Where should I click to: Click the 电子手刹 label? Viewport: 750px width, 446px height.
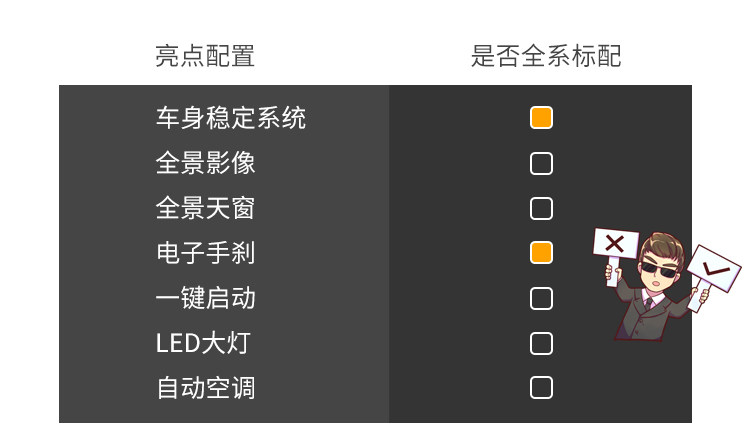205,253
